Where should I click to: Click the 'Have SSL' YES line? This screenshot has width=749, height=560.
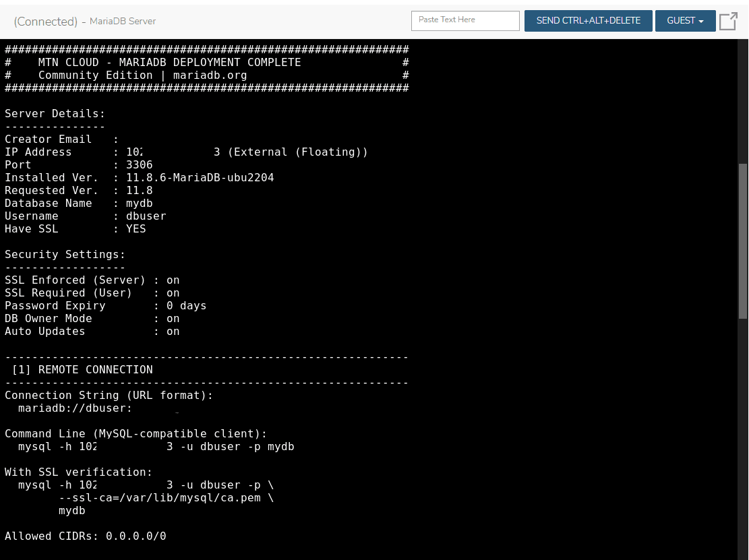click(x=76, y=229)
